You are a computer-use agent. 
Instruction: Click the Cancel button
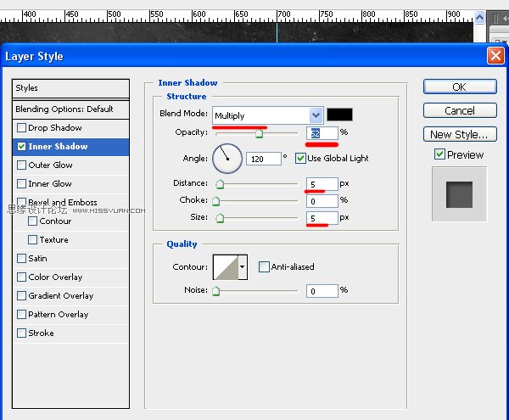(460, 110)
